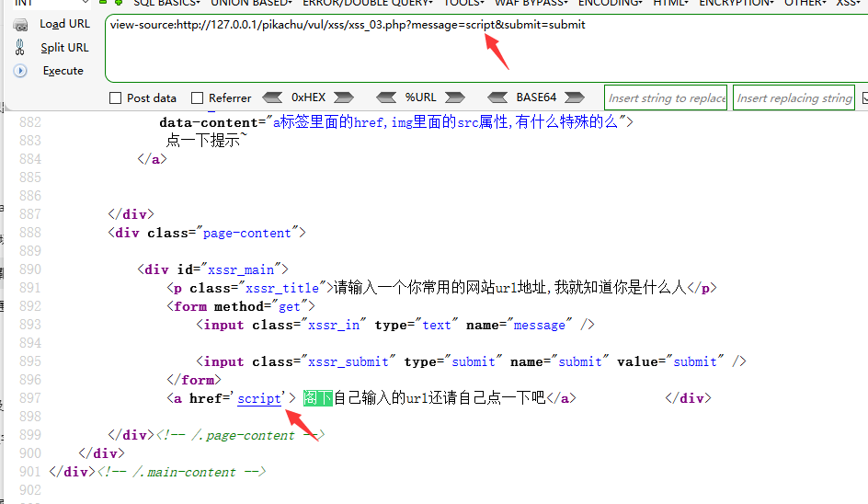Open the UNION BASED dropdown menu

251,3
